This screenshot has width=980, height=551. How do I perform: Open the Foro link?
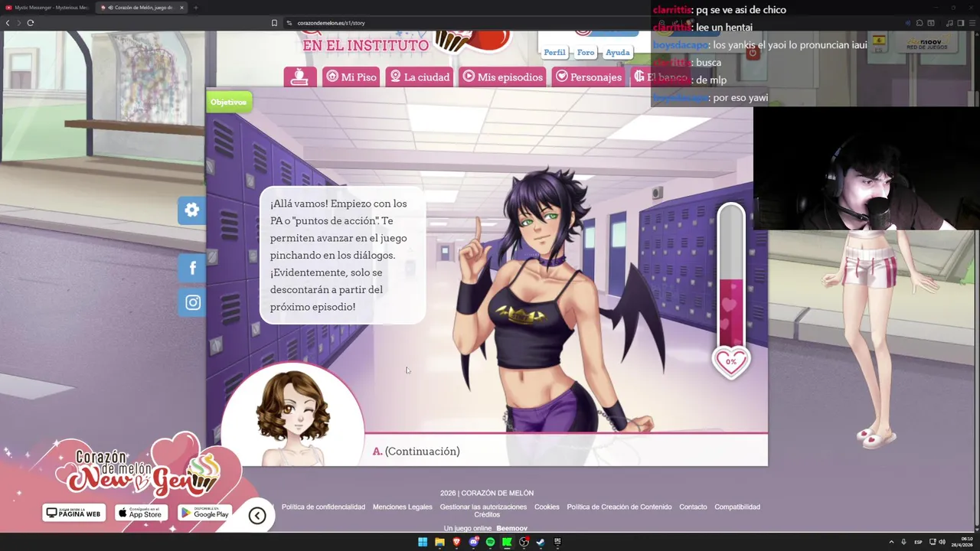point(586,52)
